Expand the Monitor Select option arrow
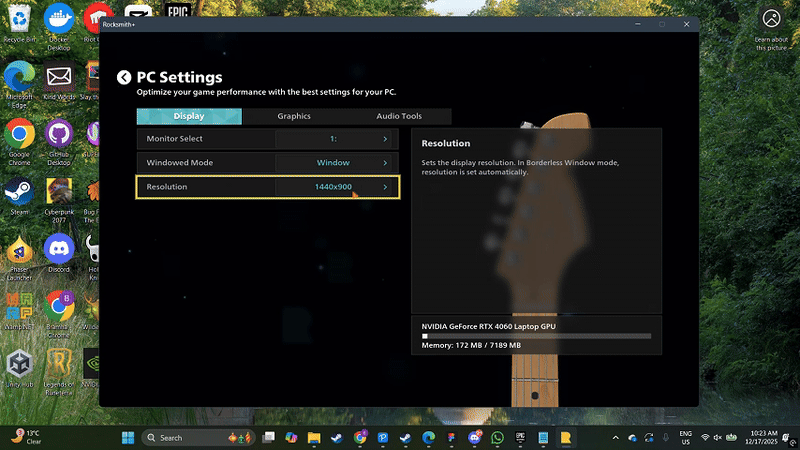This screenshot has height=450, width=800. coord(385,139)
